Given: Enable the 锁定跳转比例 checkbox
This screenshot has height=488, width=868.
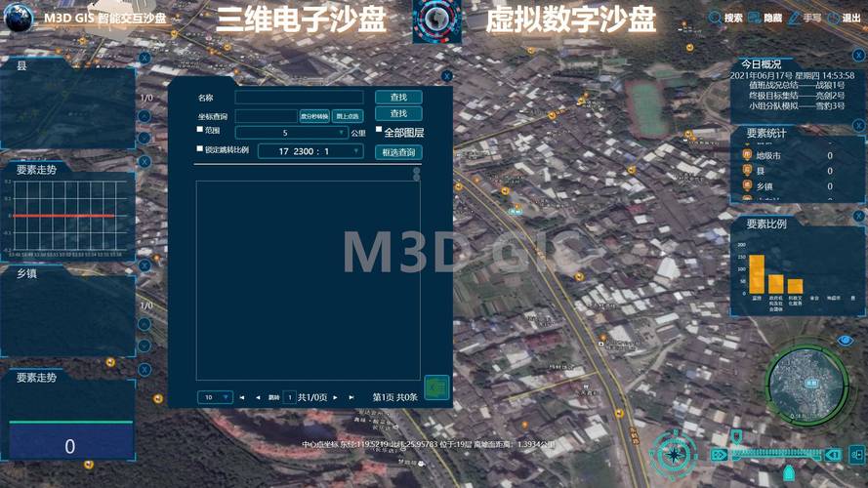Looking at the screenshot, I should click(200, 148).
